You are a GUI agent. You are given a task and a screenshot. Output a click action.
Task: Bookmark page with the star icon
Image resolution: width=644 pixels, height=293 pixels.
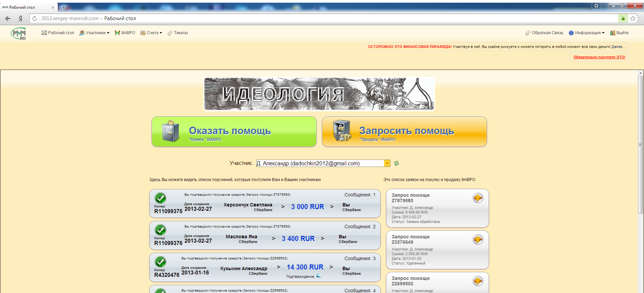pos(633,18)
